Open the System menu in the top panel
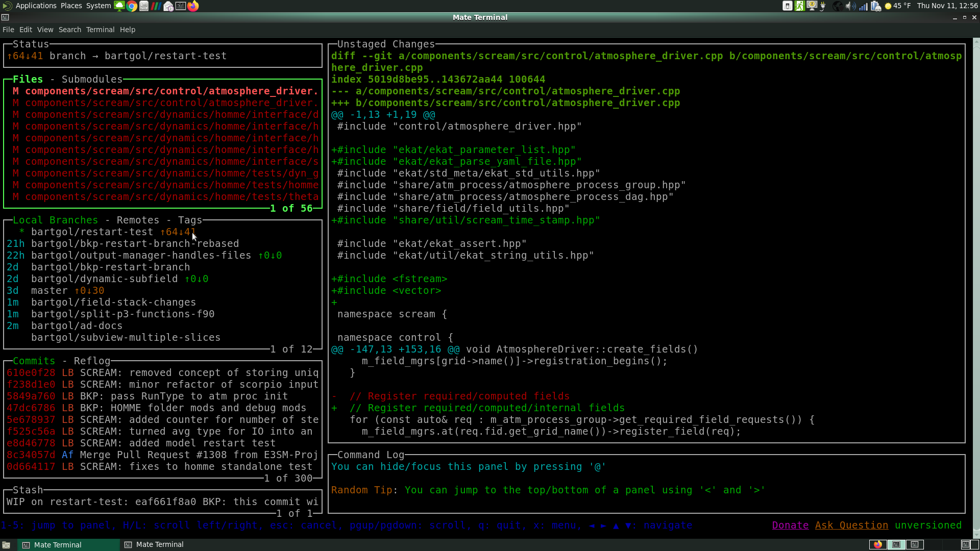This screenshot has height=551, width=980. (98, 6)
